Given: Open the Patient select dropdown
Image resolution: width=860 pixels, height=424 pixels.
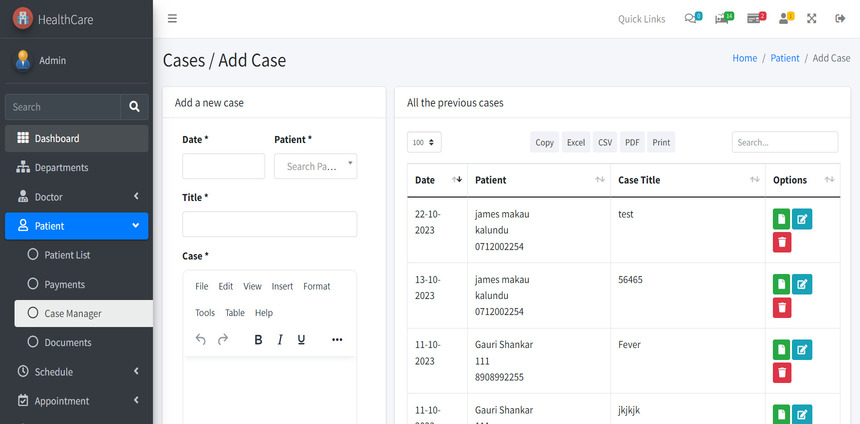Looking at the screenshot, I should [315, 166].
